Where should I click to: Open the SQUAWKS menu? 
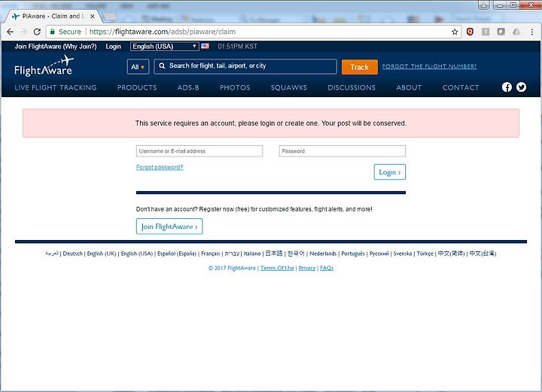coord(288,87)
